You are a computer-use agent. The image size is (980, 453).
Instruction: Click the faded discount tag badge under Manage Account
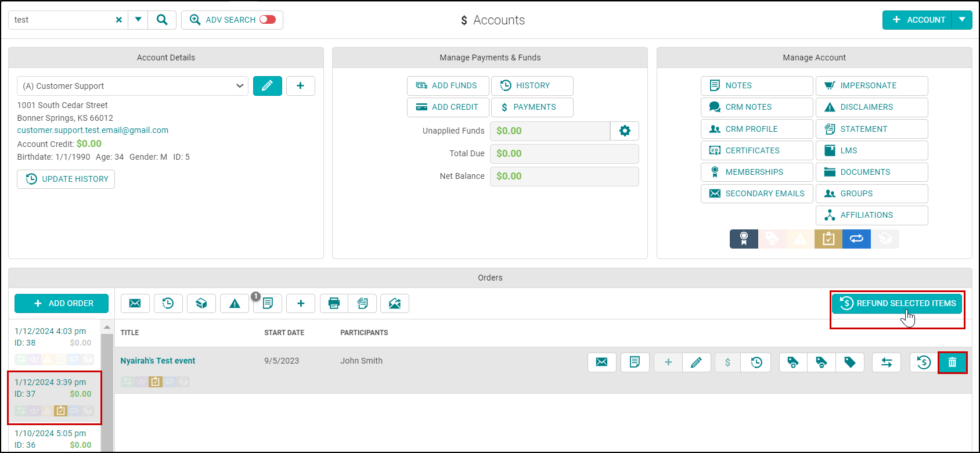click(x=772, y=239)
